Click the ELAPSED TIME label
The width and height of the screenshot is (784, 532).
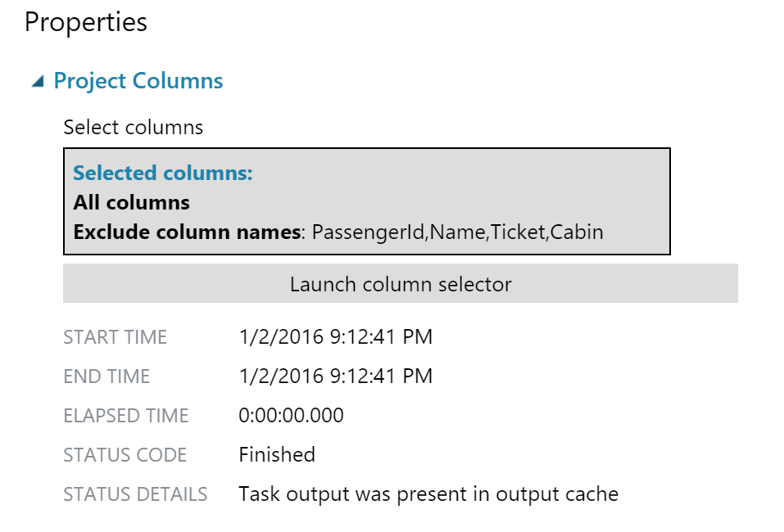click(126, 416)
